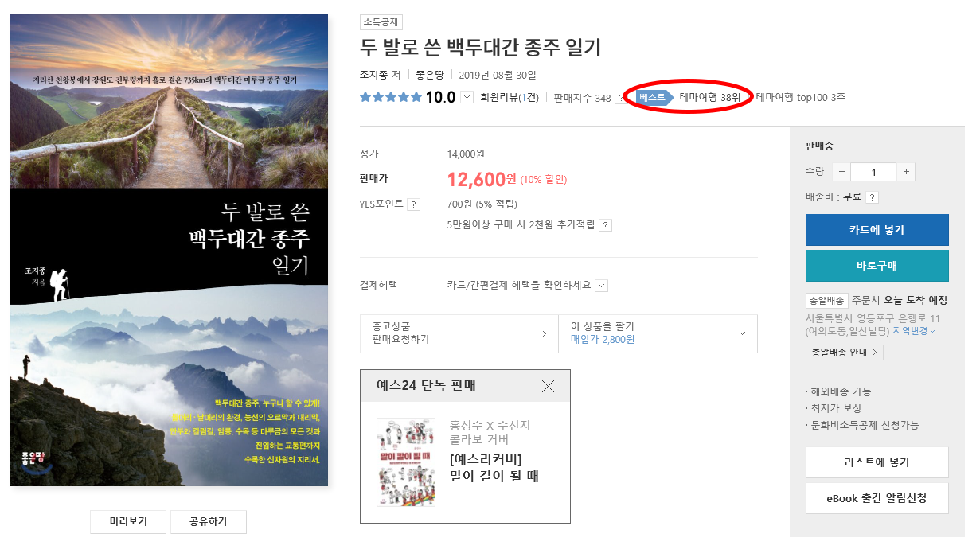
Task: Click the 카트에 넣기 button
Action: point(877,230)
